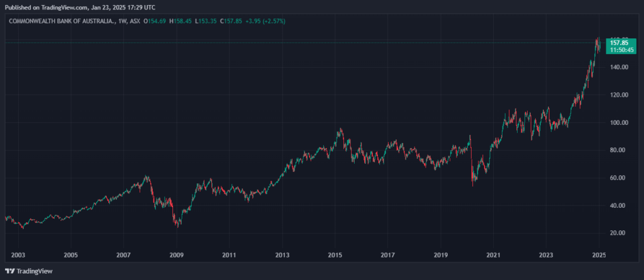Click the open value O154.69 in legend

point(155,21)
